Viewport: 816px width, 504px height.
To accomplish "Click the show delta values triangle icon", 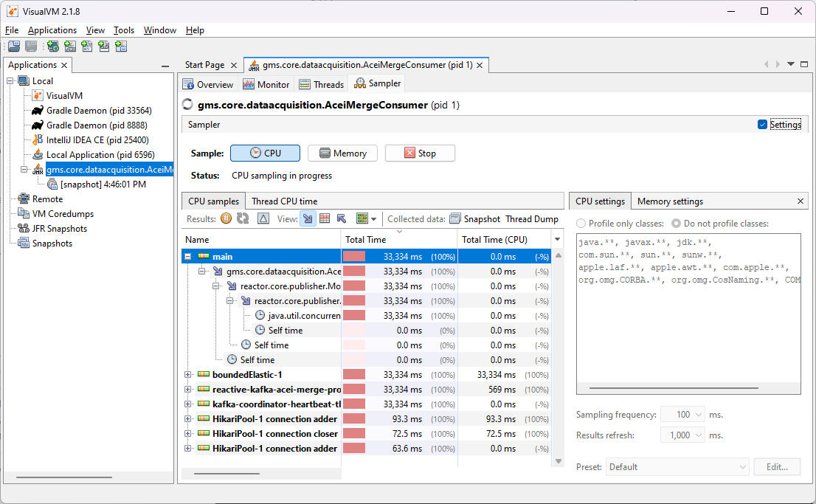I will point(263,218).
